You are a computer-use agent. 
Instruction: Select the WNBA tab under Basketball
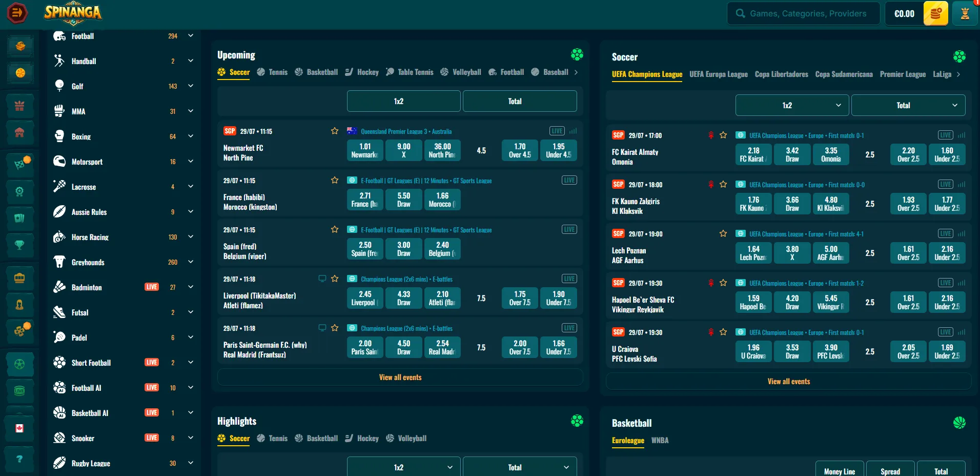(x=660, y=441)
